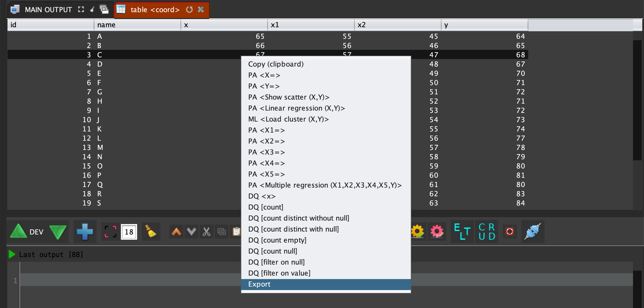Image resolution: width=644 pixels, height=308 pixels.
Task: Click the green up triangle before DEV
Action: tap(19, 232)
